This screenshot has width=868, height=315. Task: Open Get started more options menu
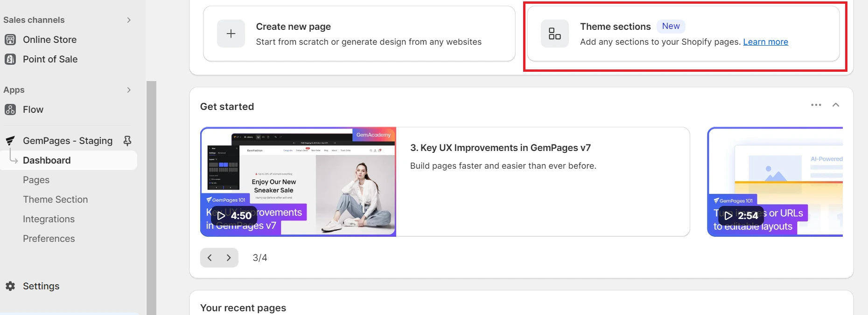(x=816, y=105)
